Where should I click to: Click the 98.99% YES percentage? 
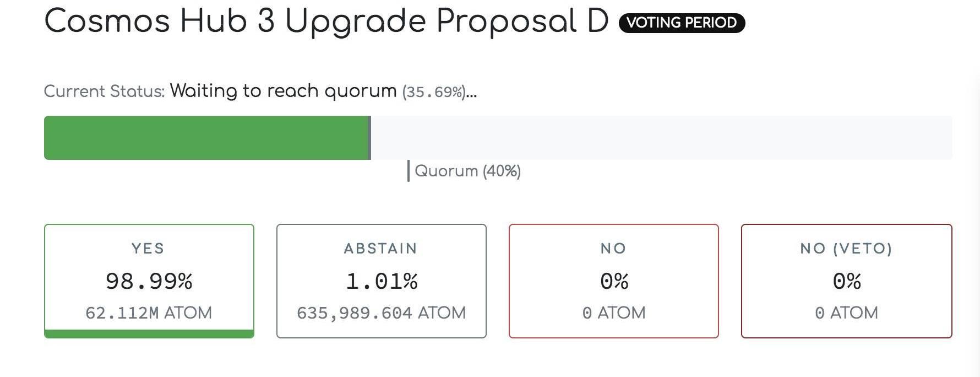[x=149, y=281]
